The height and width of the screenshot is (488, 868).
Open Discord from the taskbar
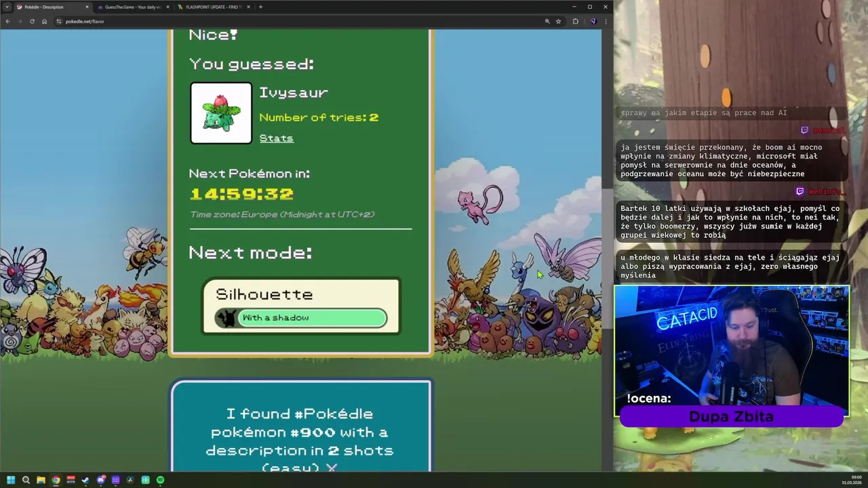101,480
